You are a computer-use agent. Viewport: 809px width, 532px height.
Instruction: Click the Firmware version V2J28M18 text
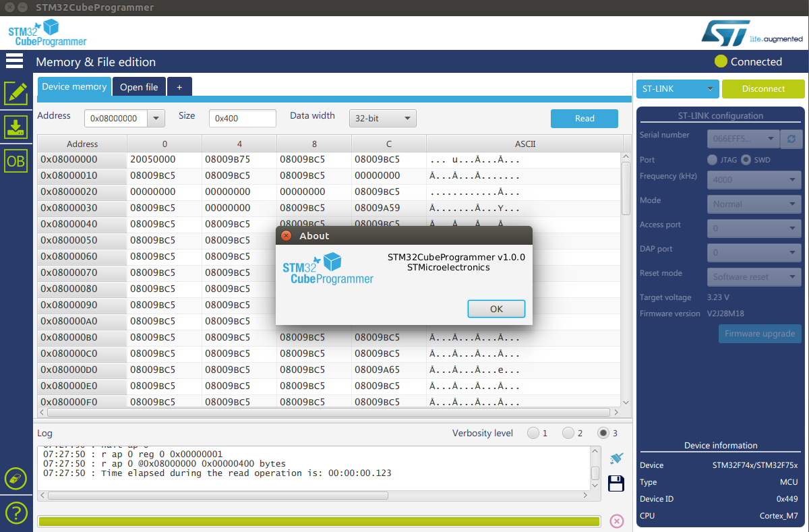pyautogui.click(x=725, y=314)
